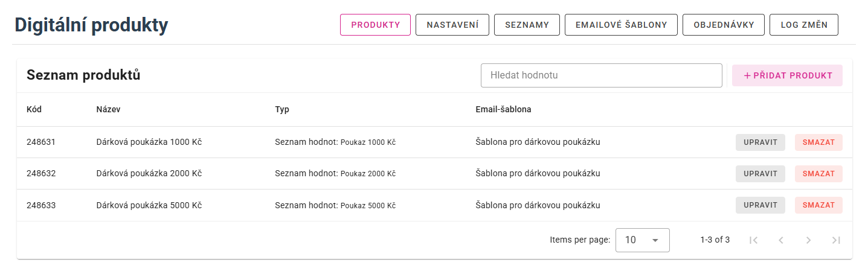Switch to the Nastavení tab
The width and height of the screenshot is (868, 274).
pyautogui.click(x=452, y=25)
